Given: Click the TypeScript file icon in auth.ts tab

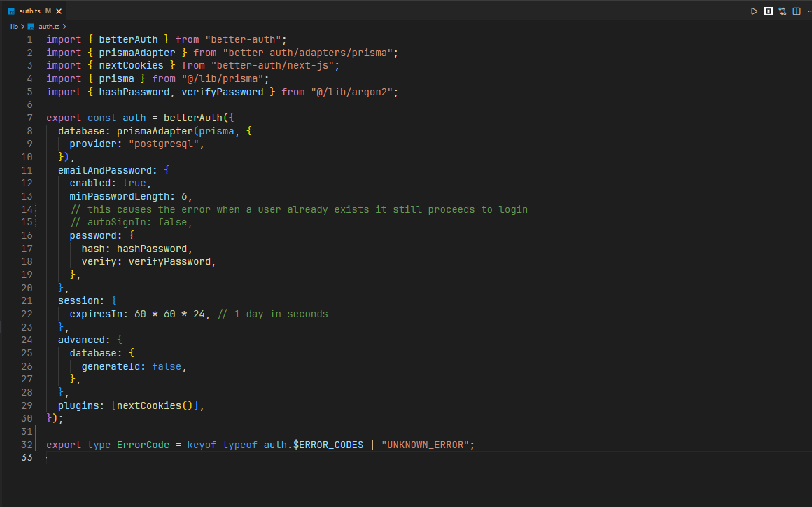Looking at the screenshot, I should pyautogui.click(x=11, y=11).
